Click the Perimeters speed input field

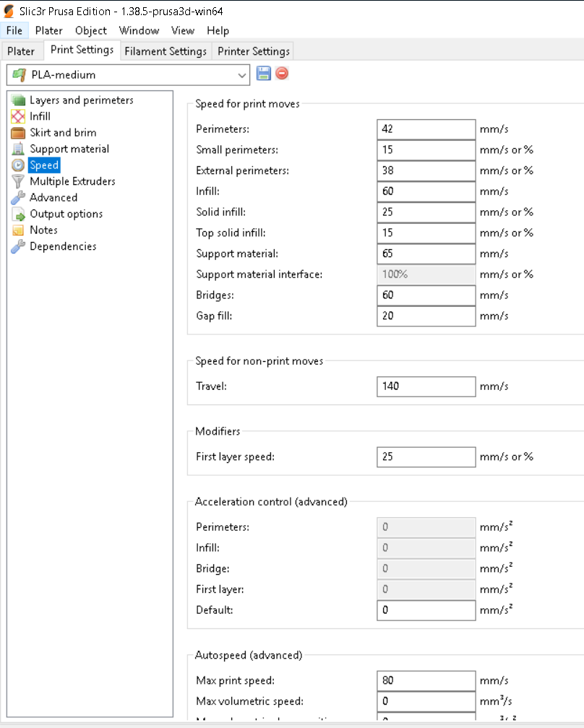click(x=426, y=129)
